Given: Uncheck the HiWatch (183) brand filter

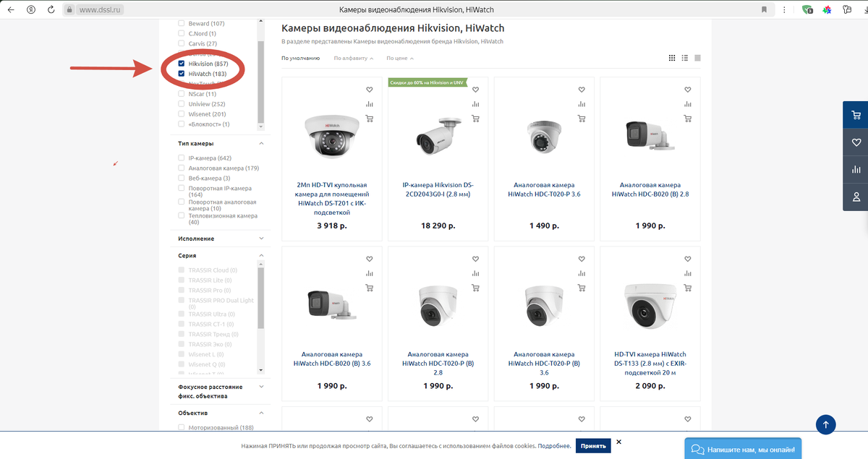Looking at the screenshot, I should point(182,74).
